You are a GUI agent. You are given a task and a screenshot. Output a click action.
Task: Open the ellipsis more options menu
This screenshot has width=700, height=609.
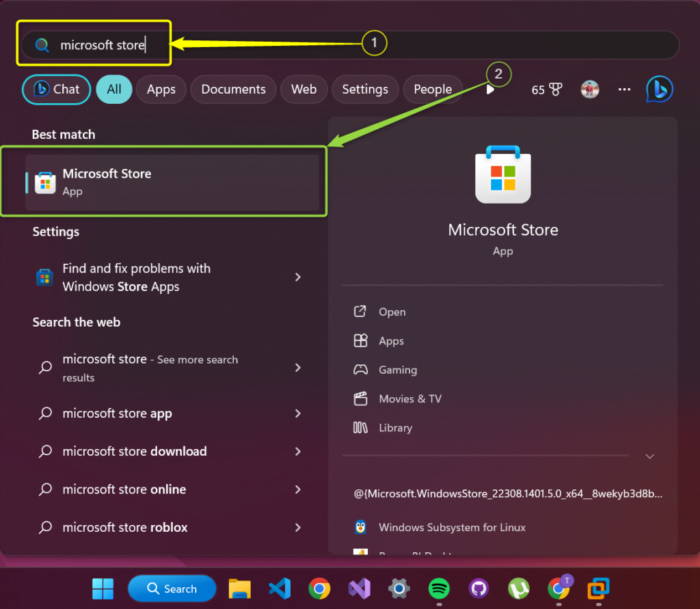[x=623, y=89]
